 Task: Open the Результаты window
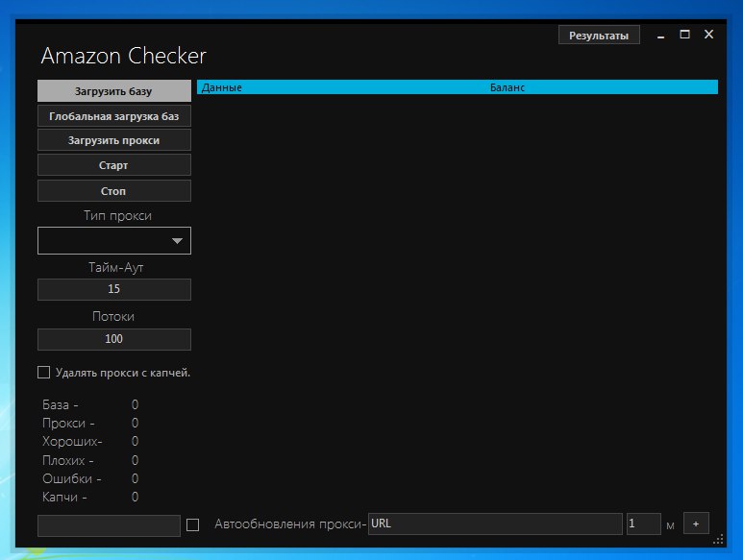pyautogui.click(x=599, y=35)
